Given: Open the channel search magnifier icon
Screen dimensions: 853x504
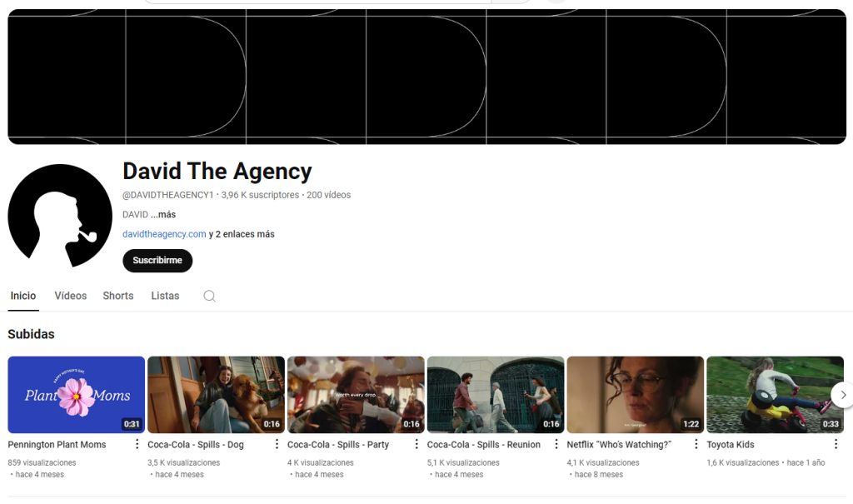Looking at the screenshot, I should tap(209, 296).
